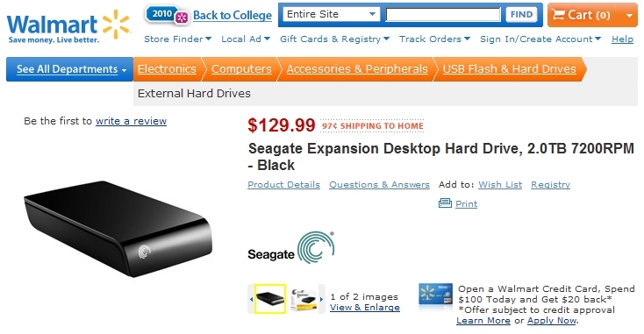Click in the search text field
Viewport: 644px width, 334px height.
pyautogui.click(x=443, y=15)
